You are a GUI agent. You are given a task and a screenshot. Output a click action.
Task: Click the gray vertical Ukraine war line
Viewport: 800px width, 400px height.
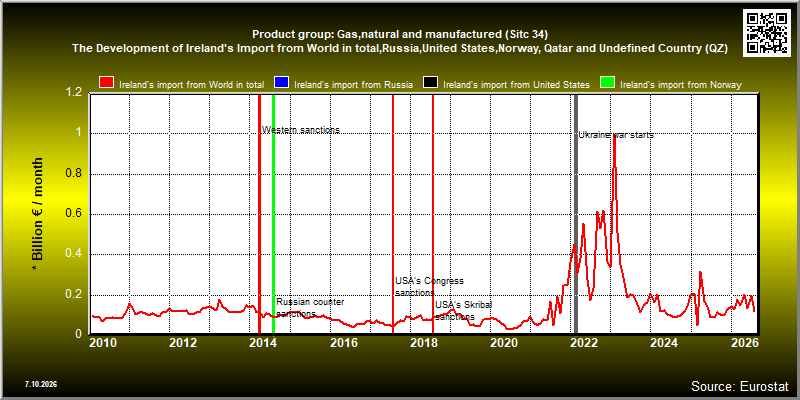(576, 213)
